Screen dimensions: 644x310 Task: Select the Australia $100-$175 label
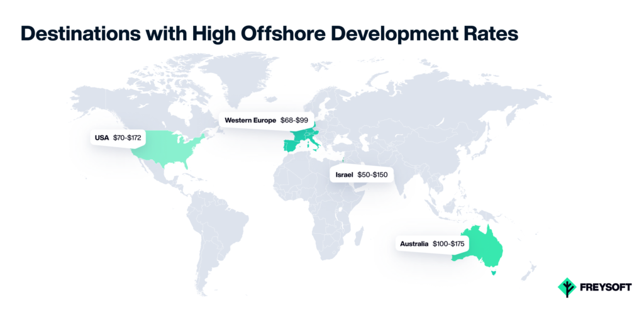pyautogui.click(x=432, y=244)
